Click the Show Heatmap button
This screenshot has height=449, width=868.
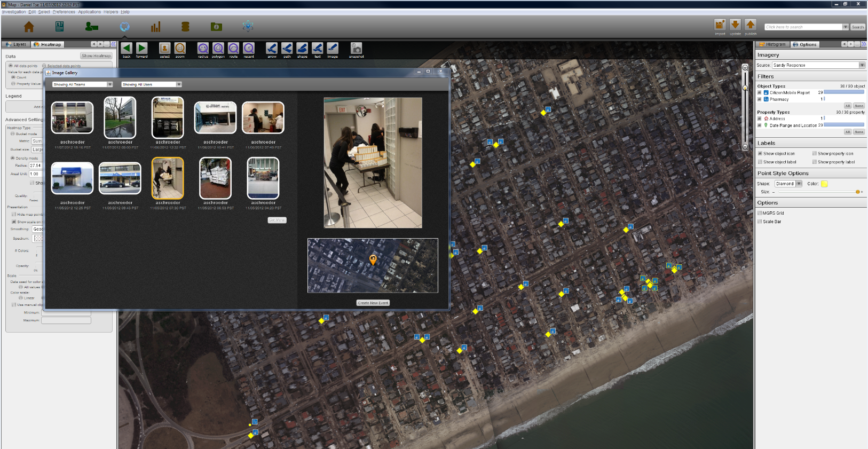pos(96,56)
